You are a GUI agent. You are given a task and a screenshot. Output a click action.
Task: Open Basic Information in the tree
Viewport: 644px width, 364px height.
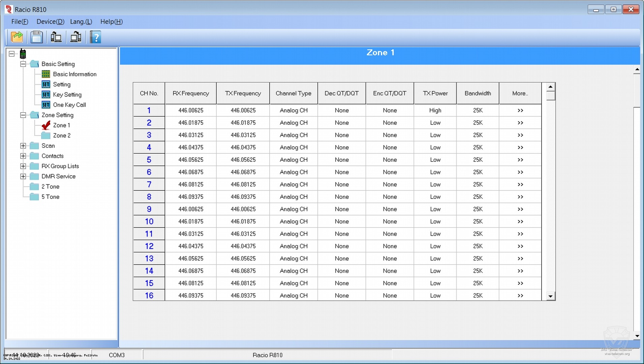(x=74, y=74)
